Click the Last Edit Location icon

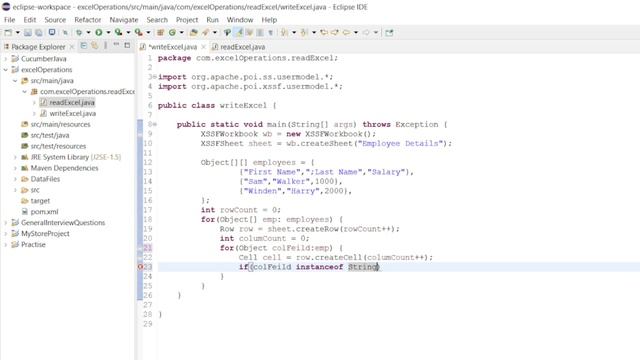click(324, 32)
